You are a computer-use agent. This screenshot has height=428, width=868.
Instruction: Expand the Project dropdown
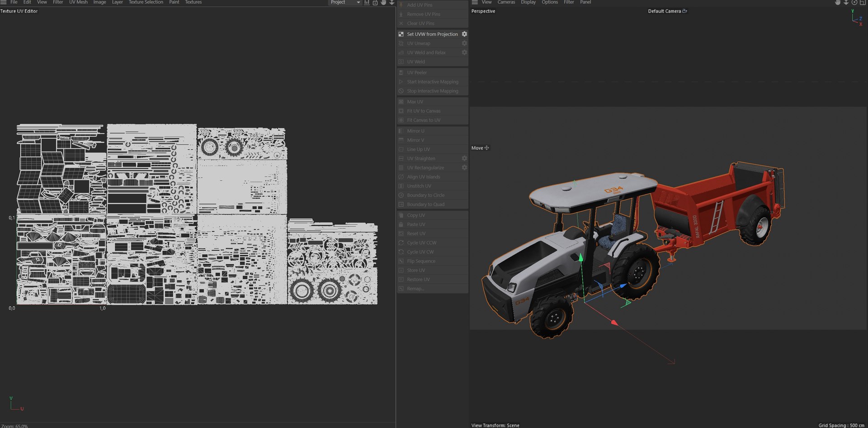pos(345,2)
